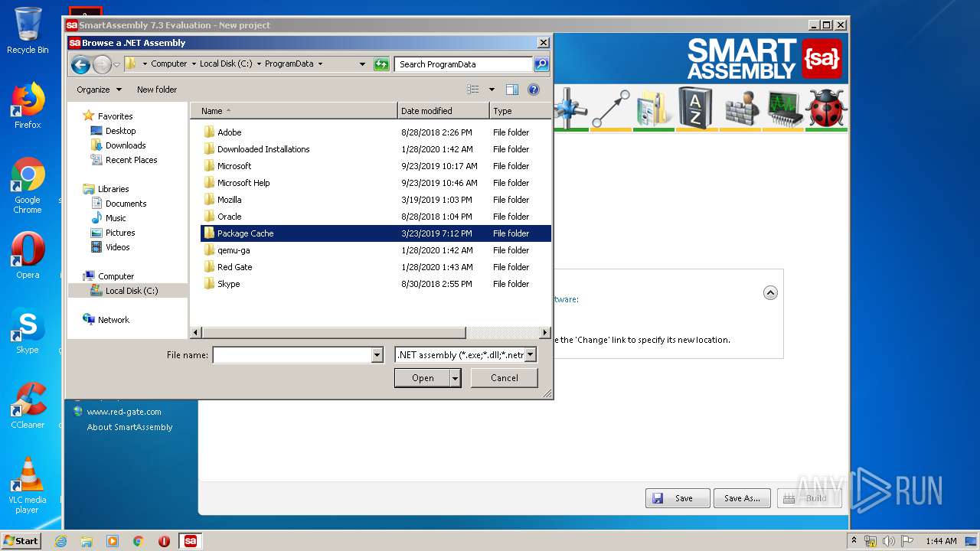Screen dimensions: 980x551
Task: Expand the File name history dropdown
Action: (x=377, y=355)
